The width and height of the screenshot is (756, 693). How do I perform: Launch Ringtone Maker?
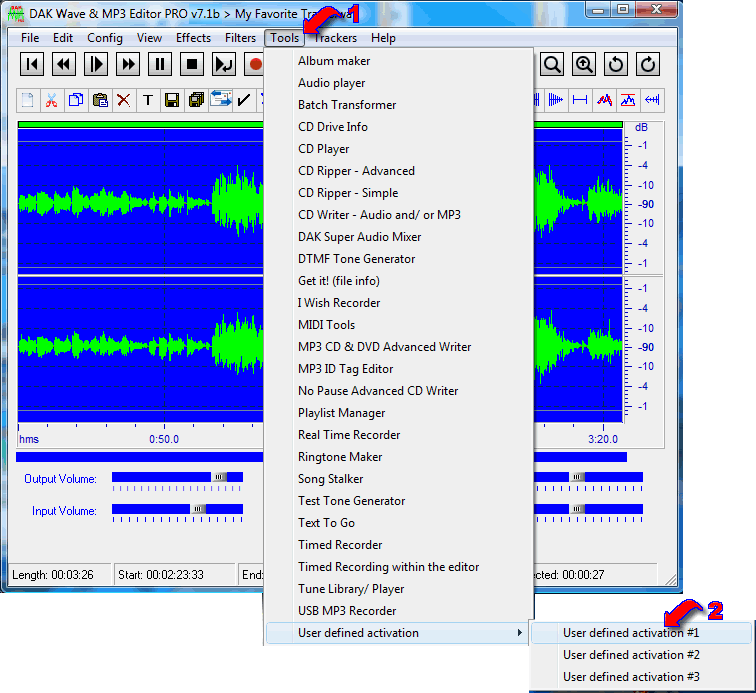coord(400,457)
